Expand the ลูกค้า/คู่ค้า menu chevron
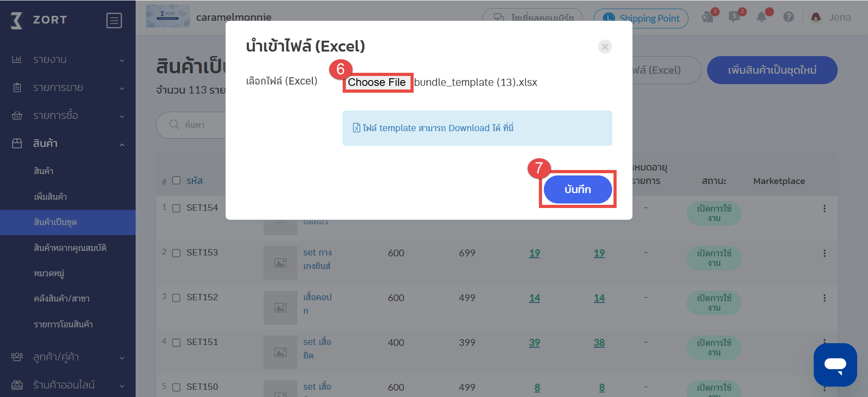Image resolution: width=868 pixels, height=397 pixels. pos(122,358)
